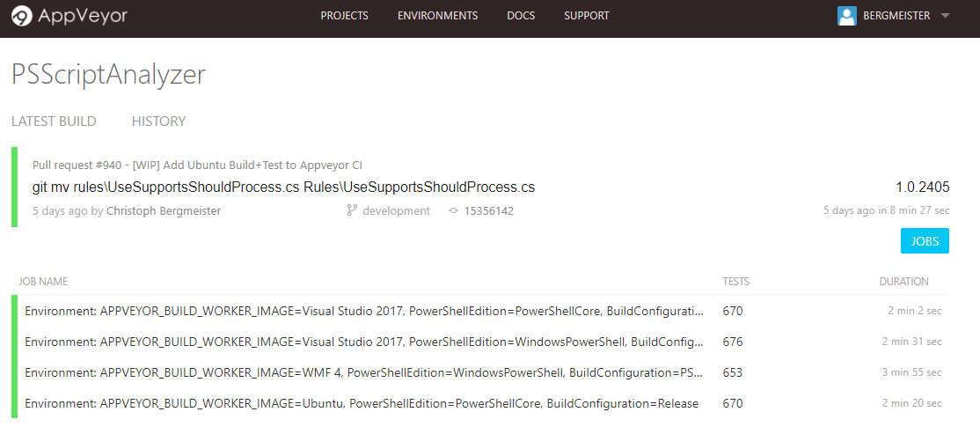The width and height of the screenshot is (980, 434).
Task: Open the Ubuntu PowerShellCore Release job
Action: tap(362, 404)
